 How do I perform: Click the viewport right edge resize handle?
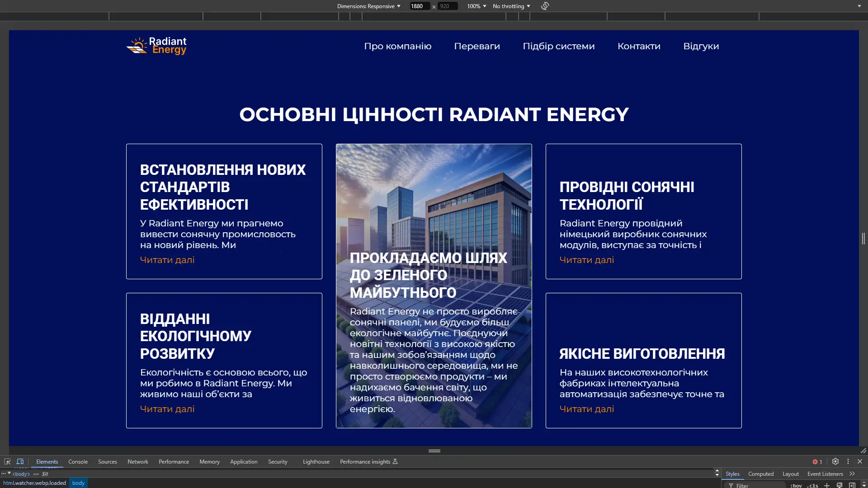(x=863, y=238)
